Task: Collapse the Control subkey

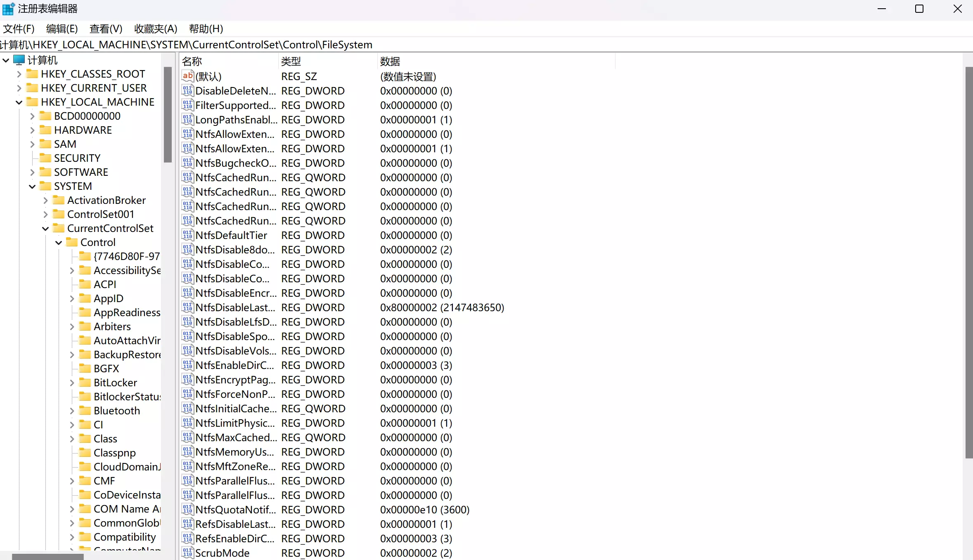Action: (x=59, y=243)
